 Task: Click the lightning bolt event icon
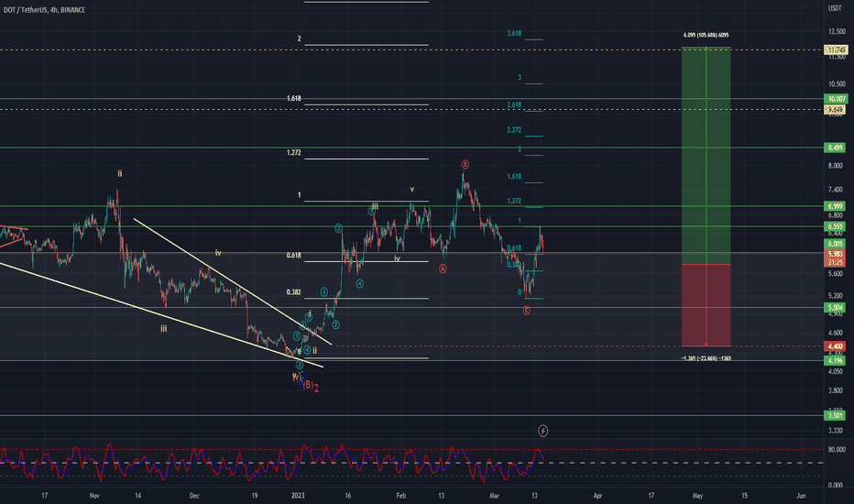pos(542,431)
